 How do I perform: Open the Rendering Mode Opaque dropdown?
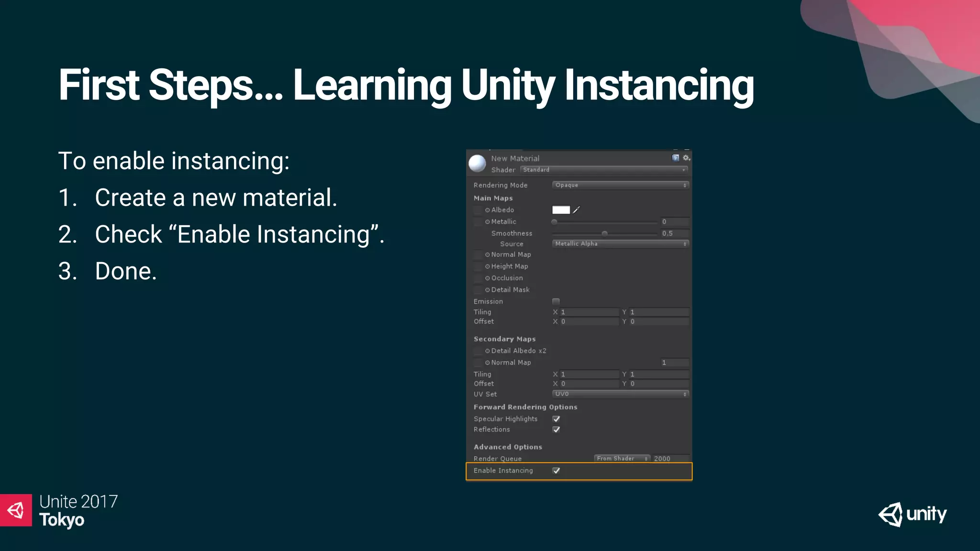(x=621, y=185)
